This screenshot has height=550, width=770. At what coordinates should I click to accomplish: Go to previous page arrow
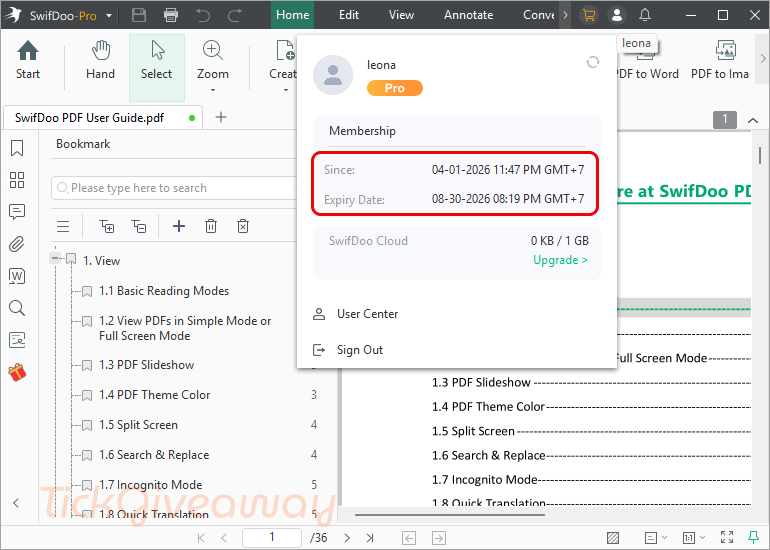coord(224,538)
